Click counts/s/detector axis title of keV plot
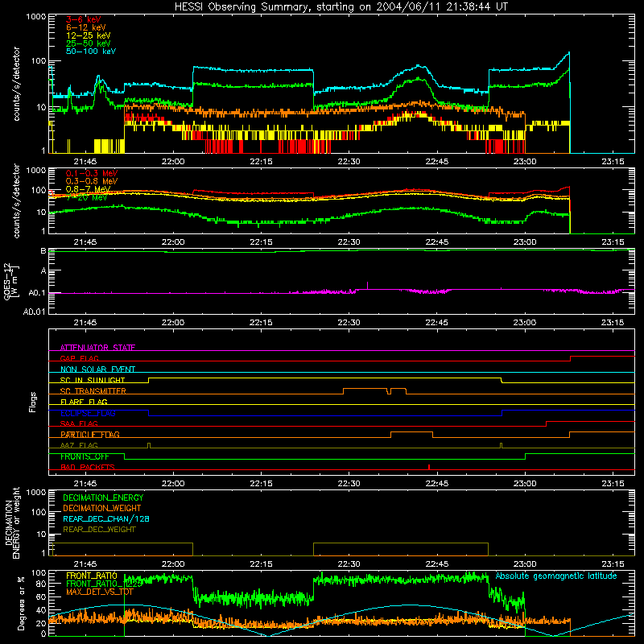This screenshot has height=644, width=644. coord(16,84)
